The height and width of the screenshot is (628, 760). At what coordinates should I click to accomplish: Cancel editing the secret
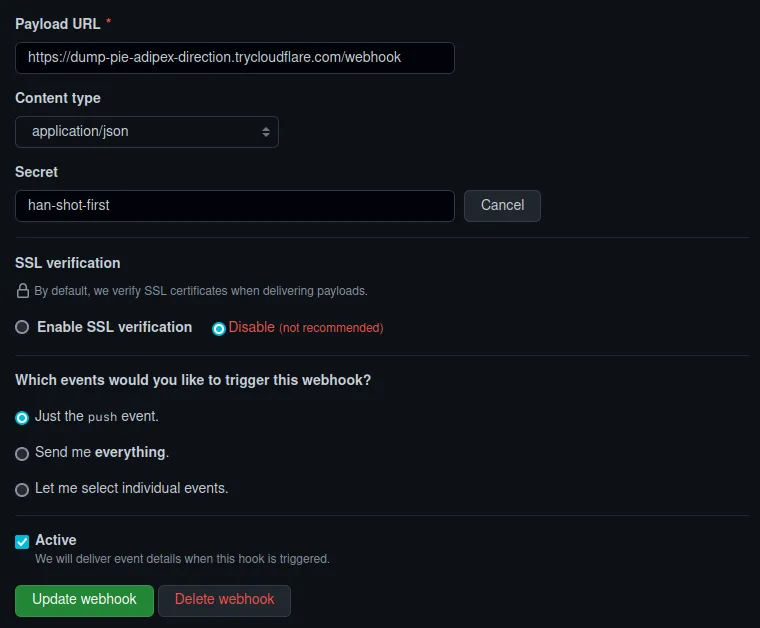tap(502, 206)
